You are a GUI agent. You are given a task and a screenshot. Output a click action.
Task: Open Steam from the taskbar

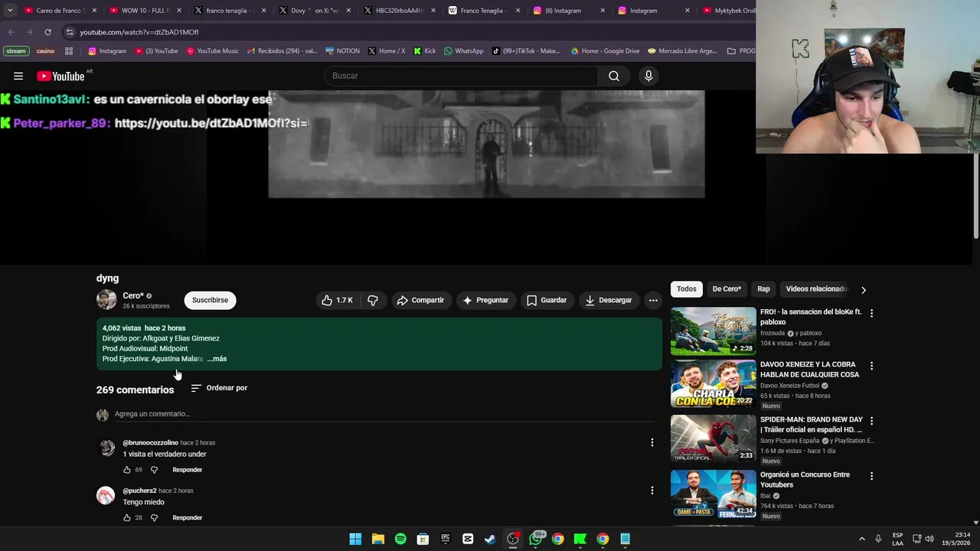click(490, 539)
